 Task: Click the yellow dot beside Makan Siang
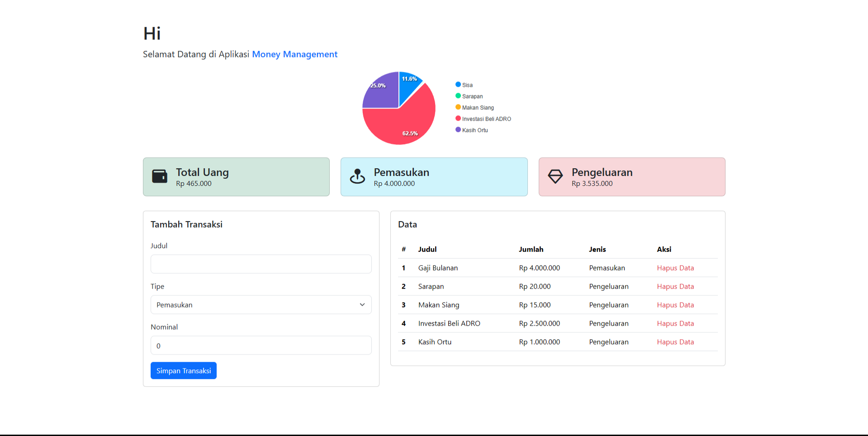458,107
